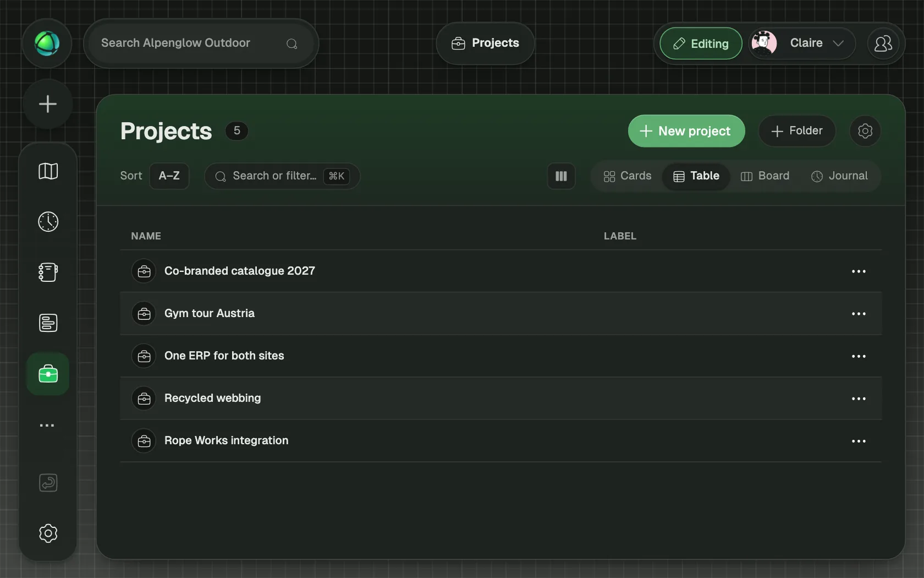924x578 pixels.
Task: Open the Projects panel settings gear
Action: pos(865,131)
